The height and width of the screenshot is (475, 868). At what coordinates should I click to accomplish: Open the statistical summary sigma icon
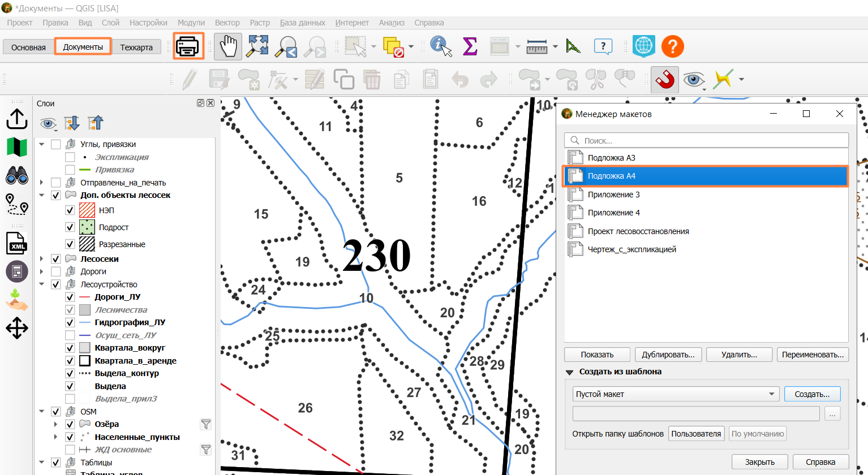pos(470,46)
